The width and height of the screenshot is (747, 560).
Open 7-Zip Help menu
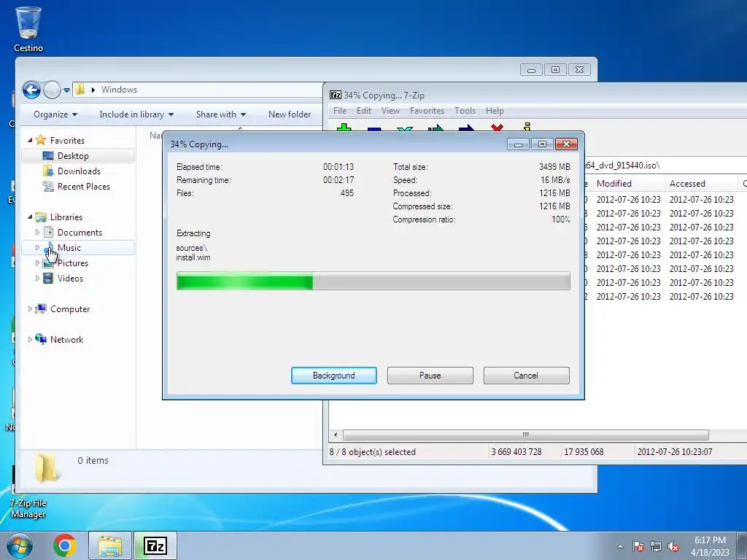point(495,111)
